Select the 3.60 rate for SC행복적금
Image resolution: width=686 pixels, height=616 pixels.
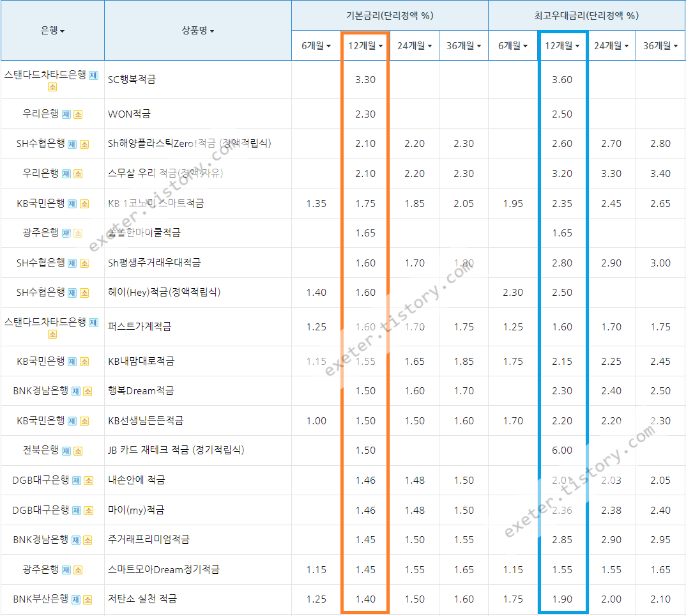(562, 80)
